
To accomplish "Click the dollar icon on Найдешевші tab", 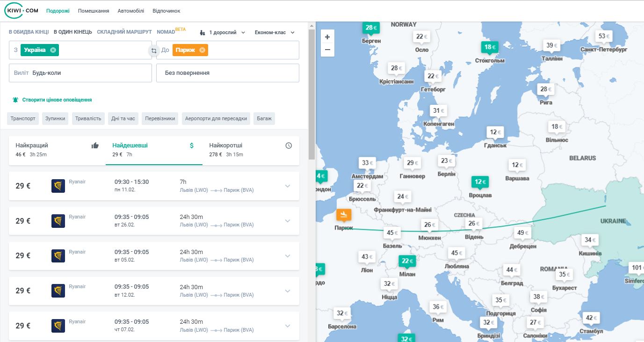I will coord(192,146).
